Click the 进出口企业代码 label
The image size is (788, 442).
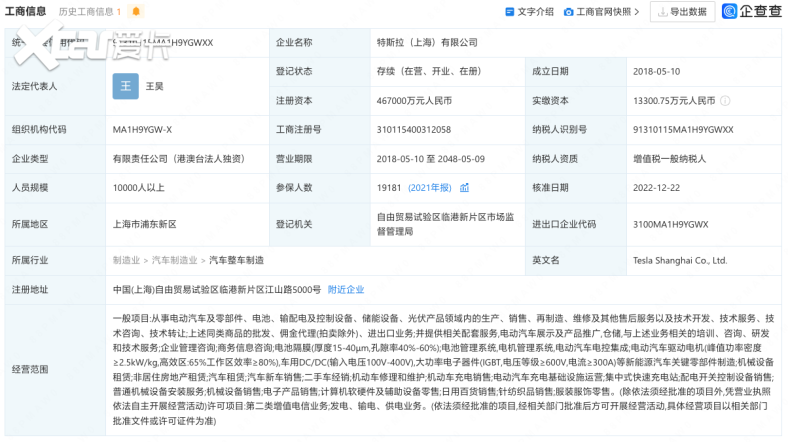[x=564, y=224]
